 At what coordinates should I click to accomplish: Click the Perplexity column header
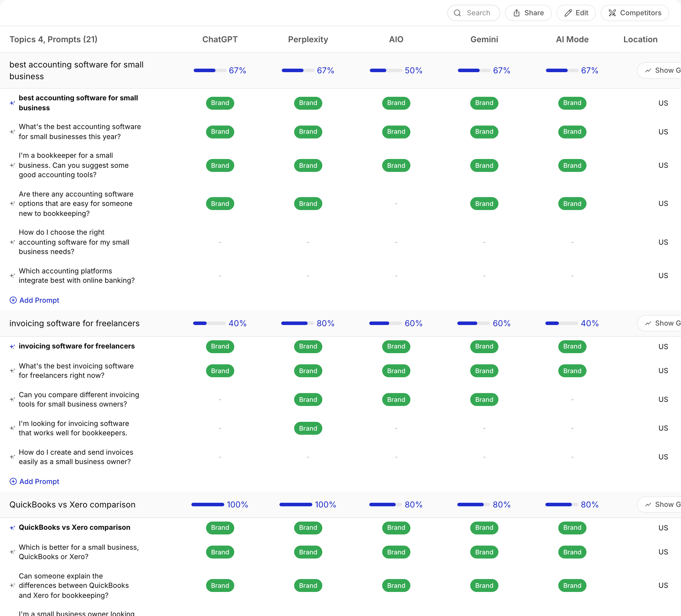click(x=308, y=40)
